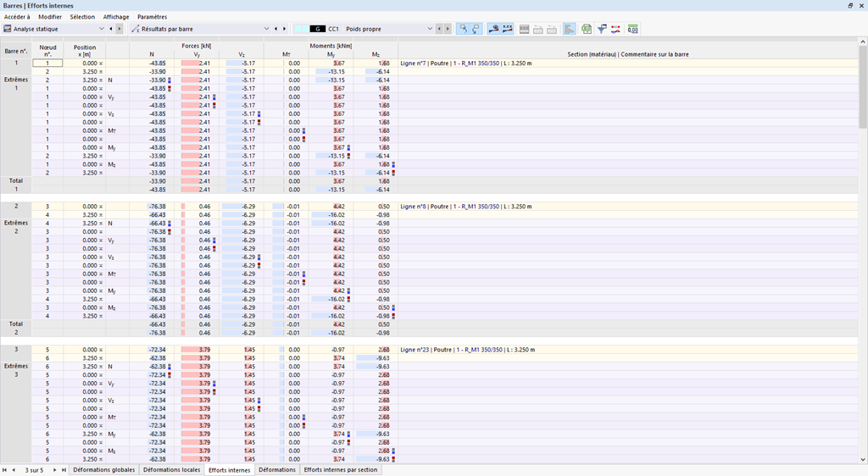The height and width of the screenshot is (476, 868).
Task: Go to previous analysis type arrow
Action: 111,29
